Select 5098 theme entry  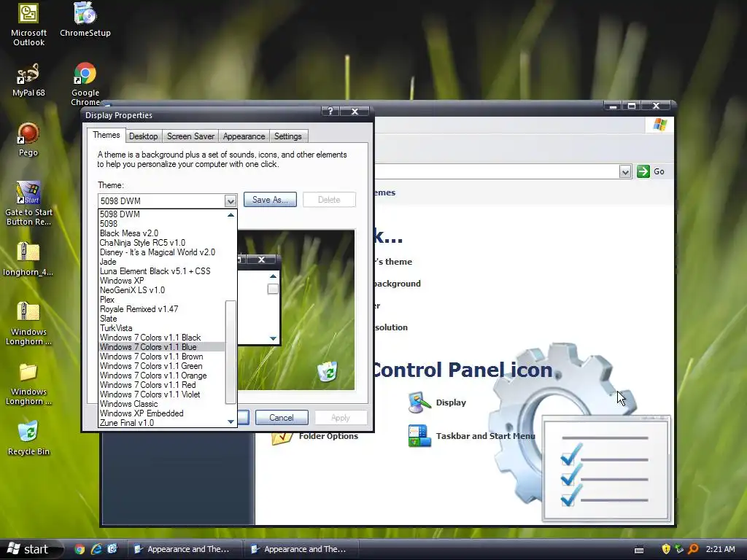click(x=162, y=224)
